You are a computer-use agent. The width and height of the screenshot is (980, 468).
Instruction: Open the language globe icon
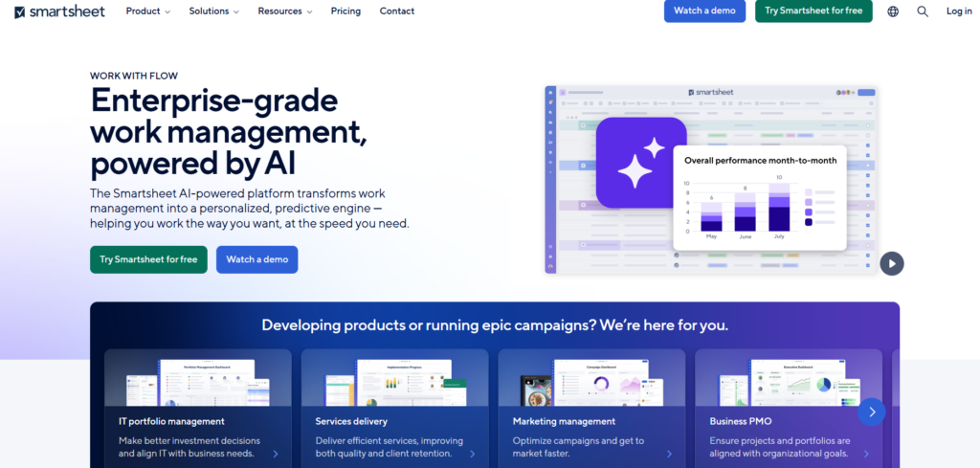point(893,11)
